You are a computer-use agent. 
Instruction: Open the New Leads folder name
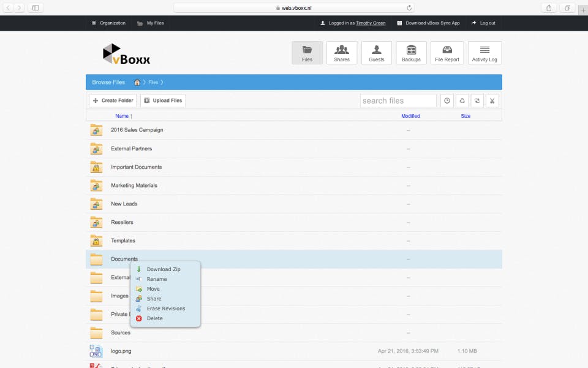[124, 204]
